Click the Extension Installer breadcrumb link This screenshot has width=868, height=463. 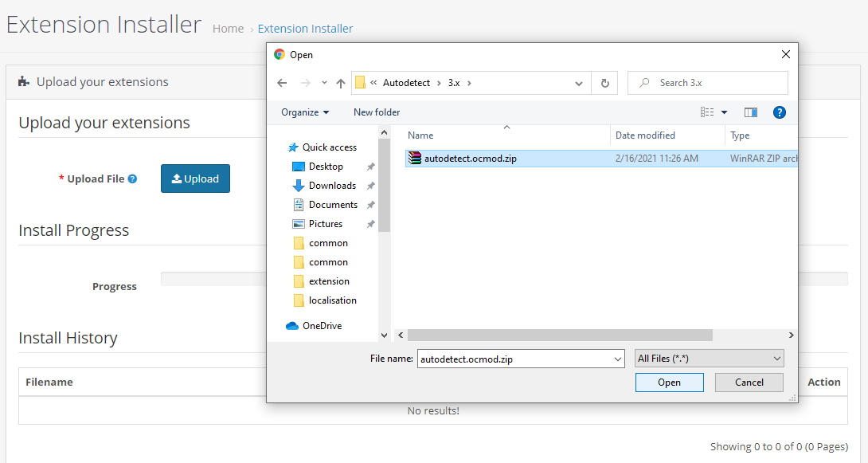click(x=305, y=29)
